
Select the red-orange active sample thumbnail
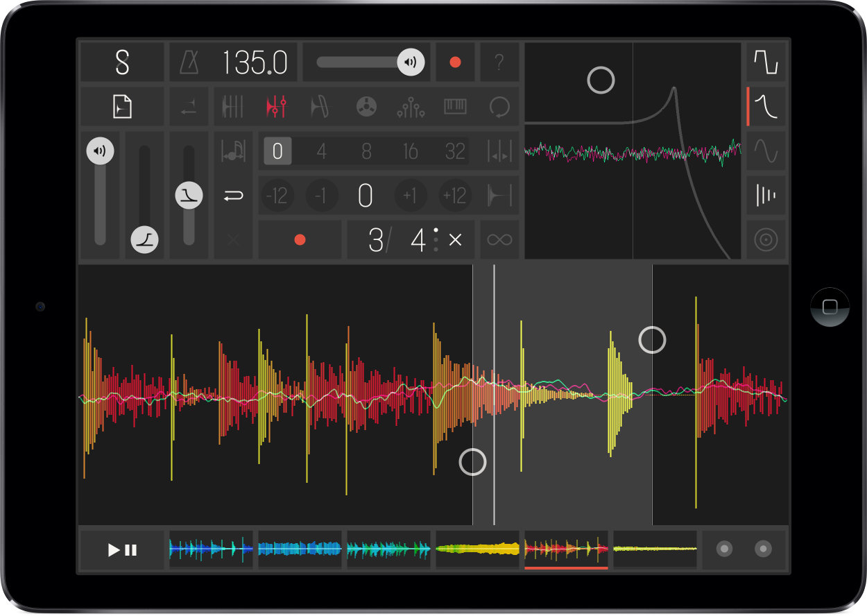(566, 550)
